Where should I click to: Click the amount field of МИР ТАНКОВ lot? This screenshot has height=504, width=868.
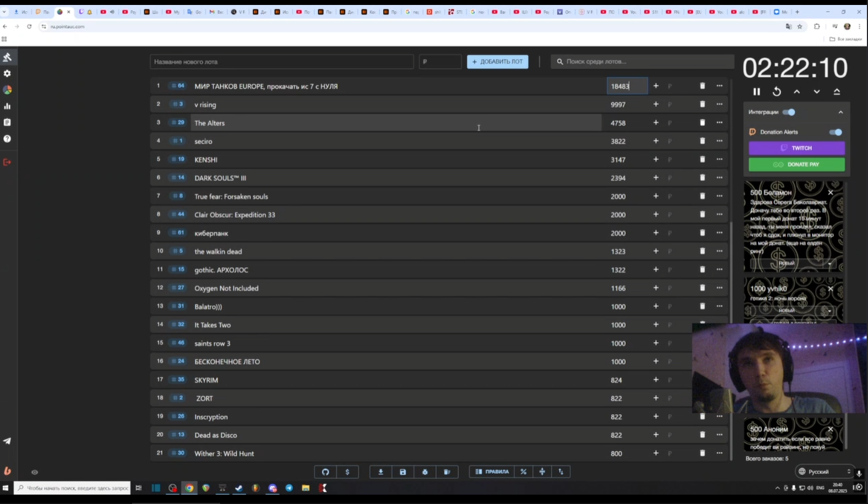tap(627, 86)
